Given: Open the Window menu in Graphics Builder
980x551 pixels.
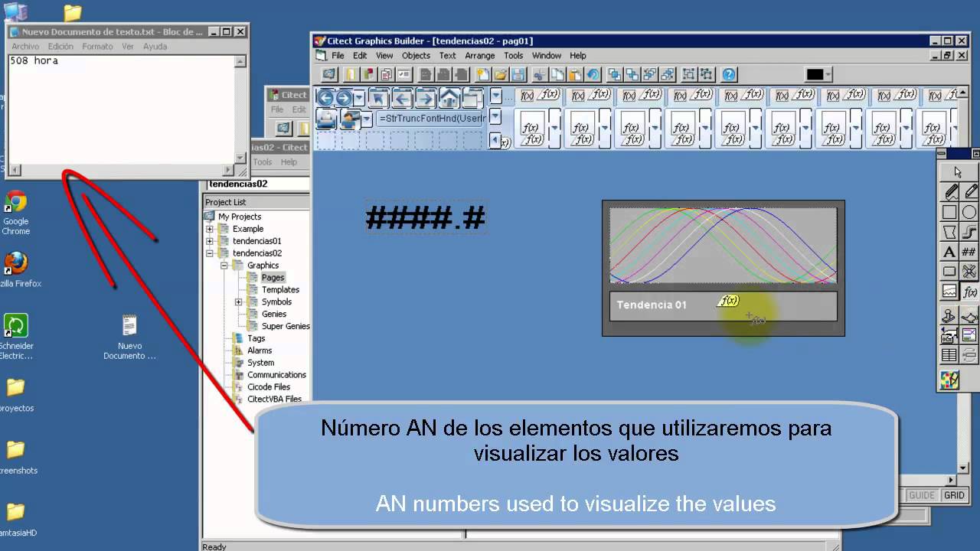Looking at the screenshot, I should 547,55.
